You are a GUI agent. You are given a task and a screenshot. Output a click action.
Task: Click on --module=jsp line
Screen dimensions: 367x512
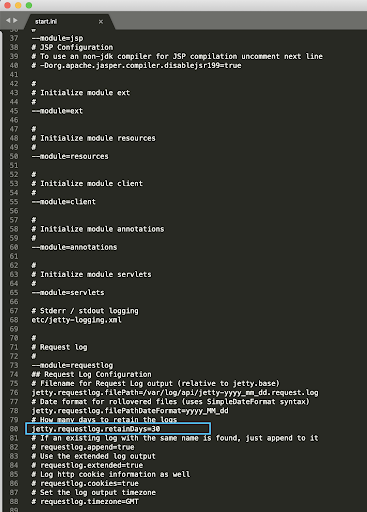pos(57,38)
